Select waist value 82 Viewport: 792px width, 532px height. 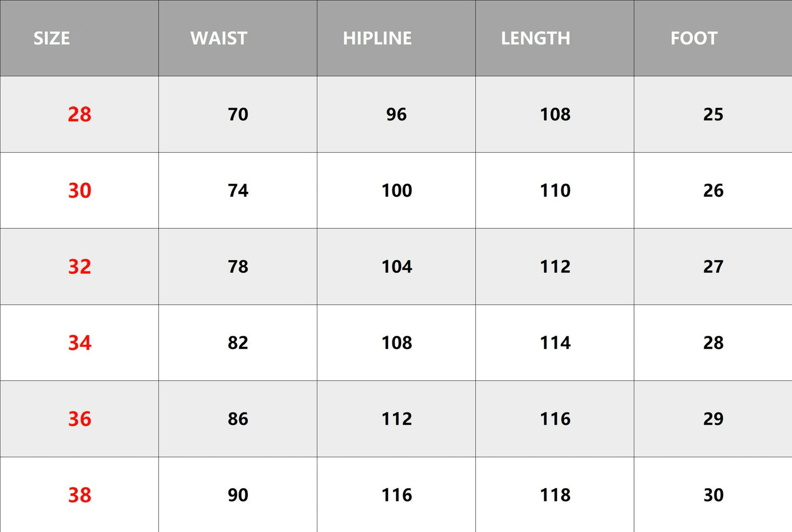[x=238, y=343]
